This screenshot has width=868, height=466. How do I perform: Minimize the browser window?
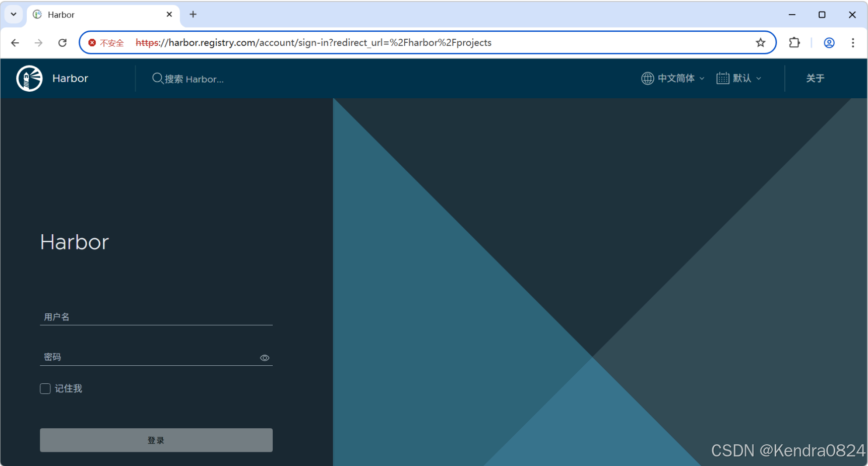(x=792, y=15)
